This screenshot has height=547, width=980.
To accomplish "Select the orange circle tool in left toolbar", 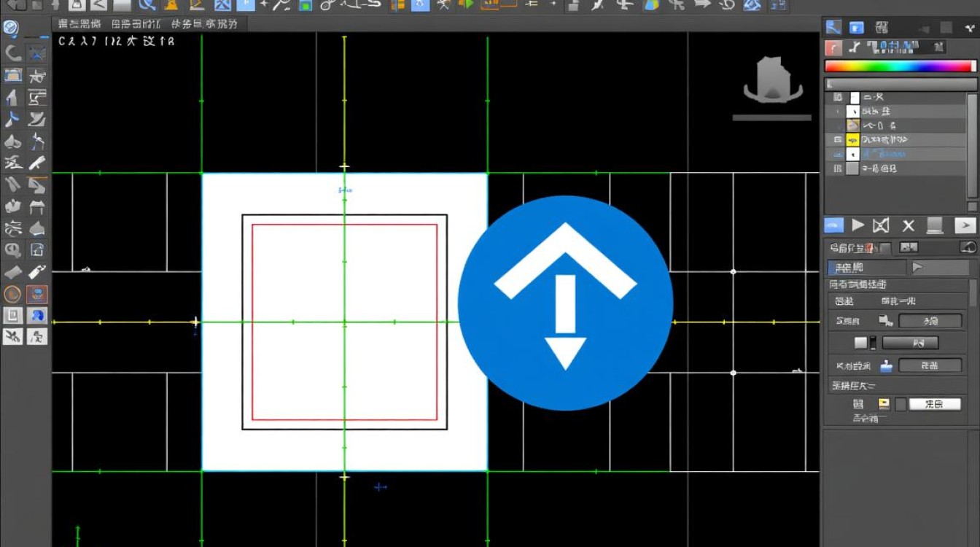I will tap(12, 294).
